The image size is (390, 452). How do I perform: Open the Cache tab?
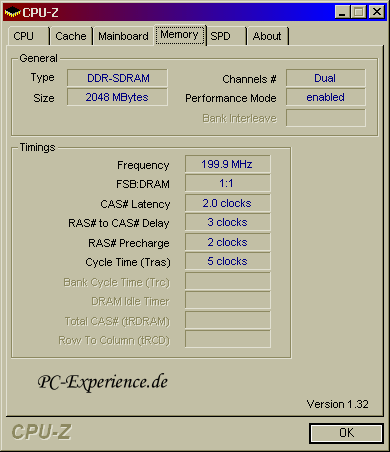coord(71,36)
